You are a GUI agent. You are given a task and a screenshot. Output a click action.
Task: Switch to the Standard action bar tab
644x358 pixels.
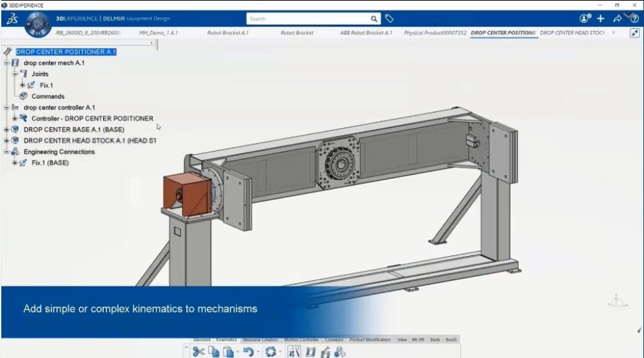(202, 340)
